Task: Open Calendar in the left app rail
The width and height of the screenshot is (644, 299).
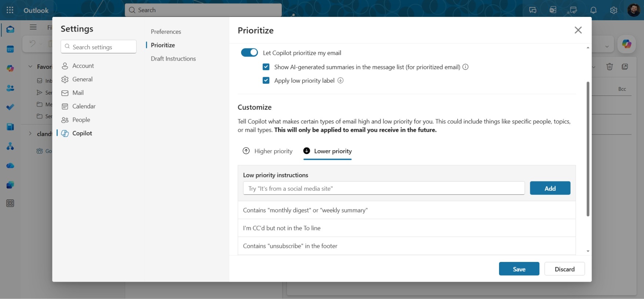Action: (x=10, y=49)
